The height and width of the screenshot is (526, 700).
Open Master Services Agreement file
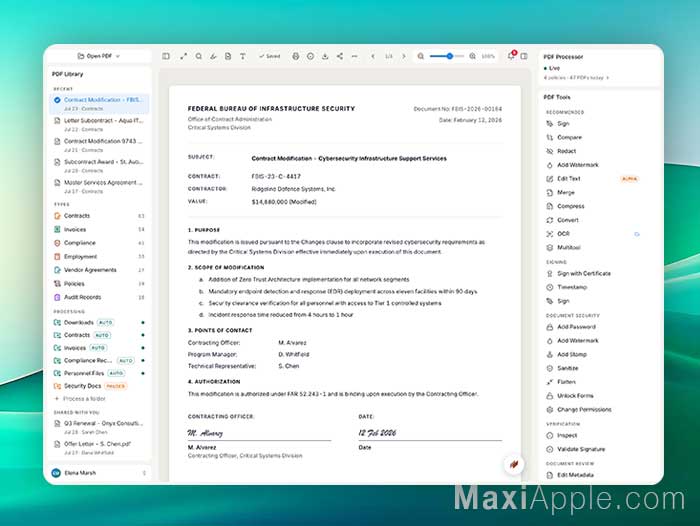click(99, 187)
